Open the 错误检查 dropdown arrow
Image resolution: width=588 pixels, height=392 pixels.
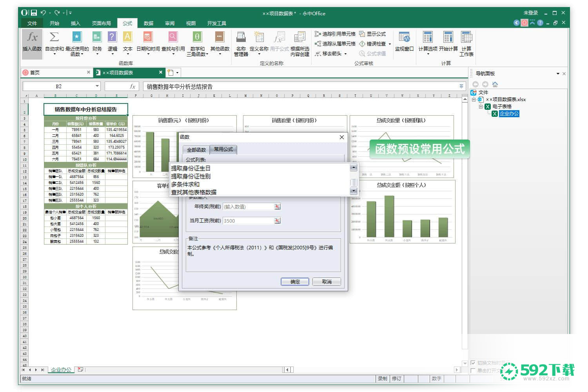point(390,44)
